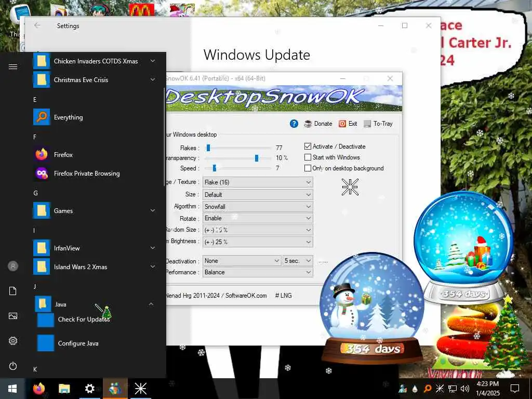The image size is (532, 399).
Task: Open Firefox from the taskbar
Action: tap(38, 389)
